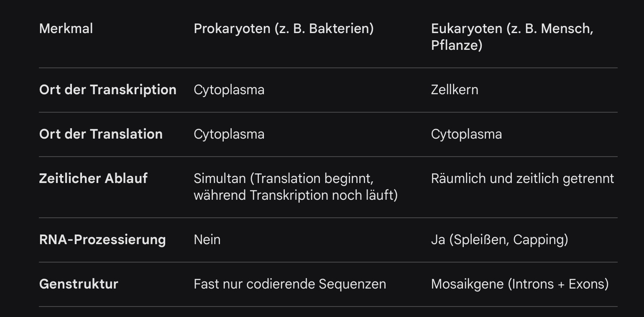Click Prokaryoten's Cytoplasma in the Ort der Translation row
The width and height of the screenshot is (644, 317).
tap(229, 134)
